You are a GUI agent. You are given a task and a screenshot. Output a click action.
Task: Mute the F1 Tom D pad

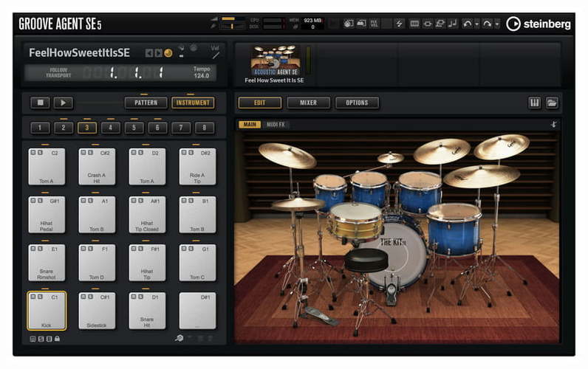(83, 249)
